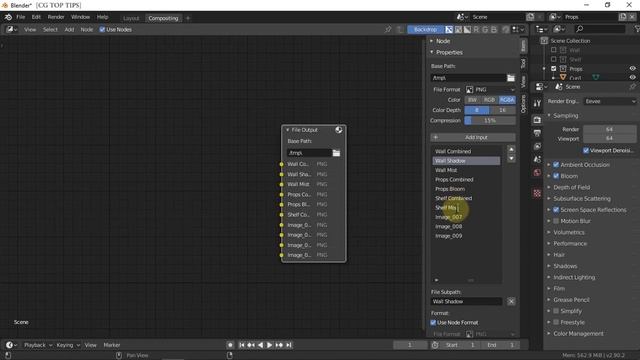Open the Playback dropdown in timeline
640x360 pixels.
tap(38, 345)
